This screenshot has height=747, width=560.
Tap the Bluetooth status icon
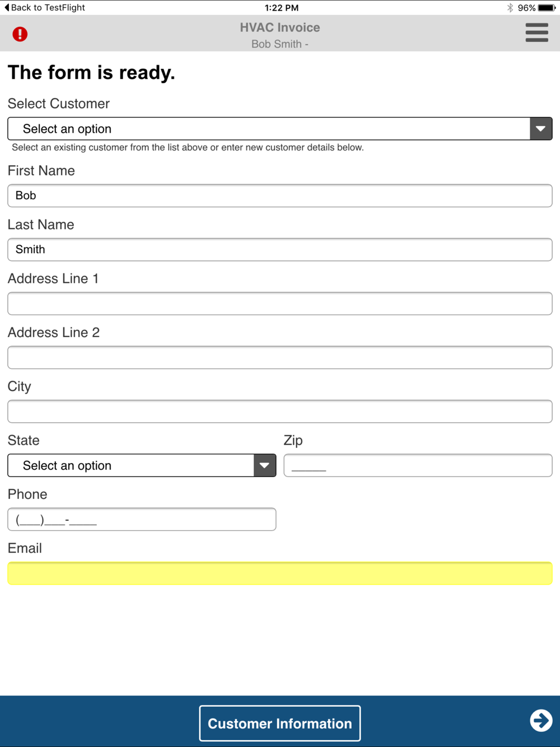(x=510, y=8)
